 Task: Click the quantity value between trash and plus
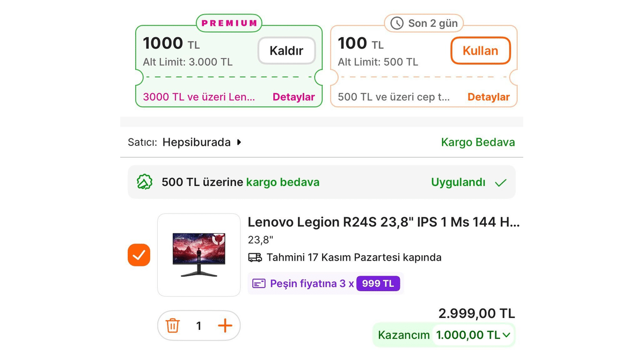click(199, 326)
